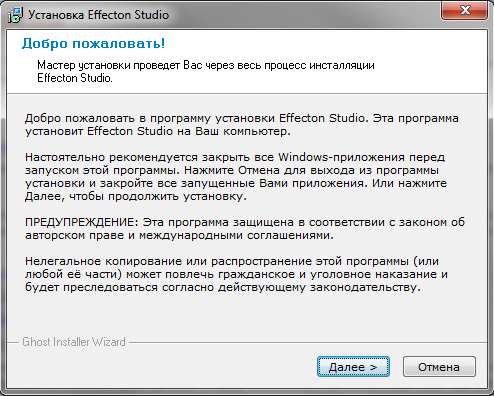Click the installer icon in the title bar

[15, 15]
